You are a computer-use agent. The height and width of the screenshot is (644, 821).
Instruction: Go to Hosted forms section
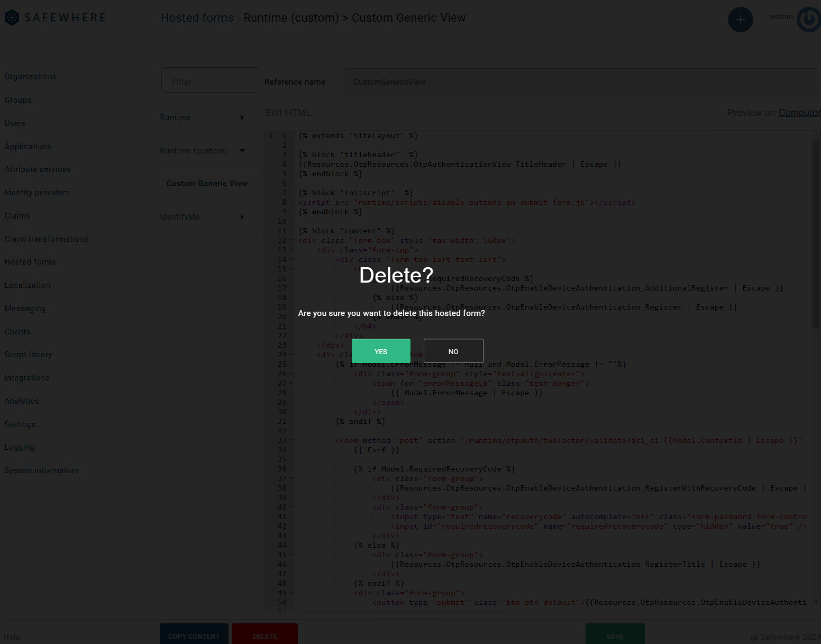[30, 262]
